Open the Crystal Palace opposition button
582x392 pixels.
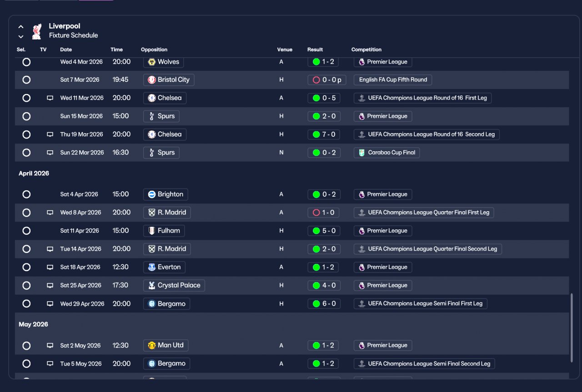pyautogui.click(x=174, y=285)
